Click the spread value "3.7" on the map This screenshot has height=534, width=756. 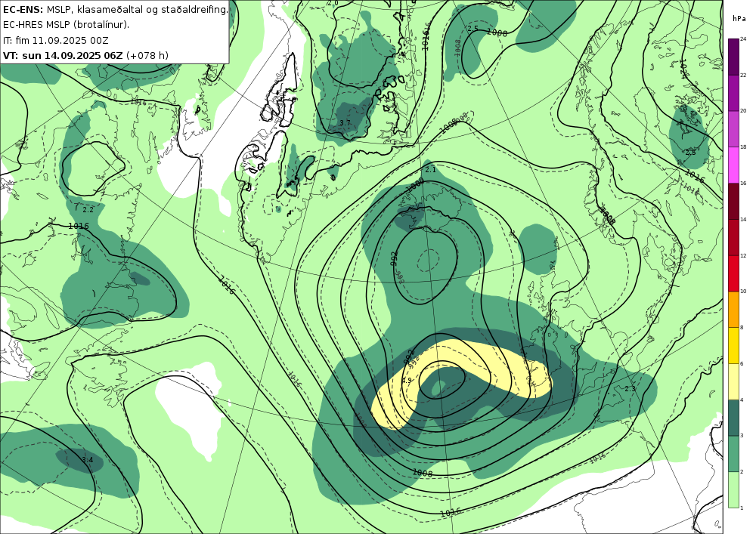(345, 123)
